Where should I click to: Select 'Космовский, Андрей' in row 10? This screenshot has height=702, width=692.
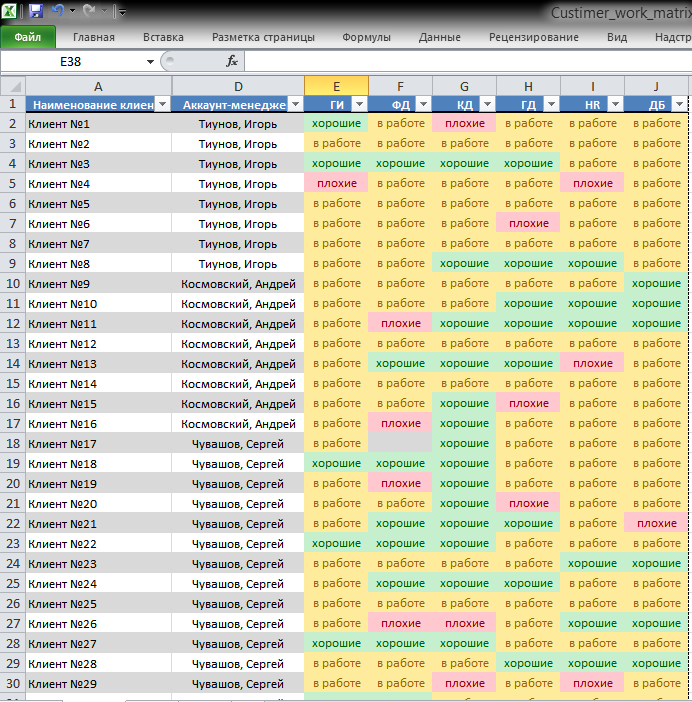[x=238, y=284]
